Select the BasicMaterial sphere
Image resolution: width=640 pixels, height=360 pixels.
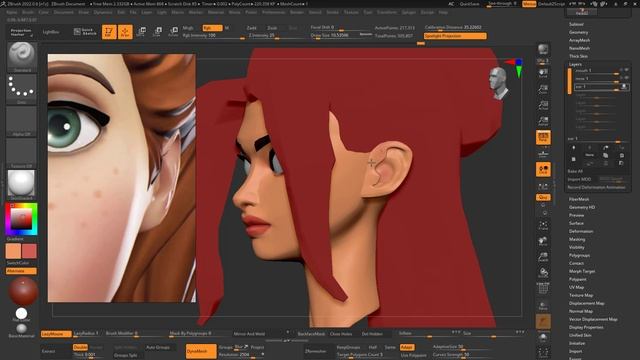tap(22, 330)
